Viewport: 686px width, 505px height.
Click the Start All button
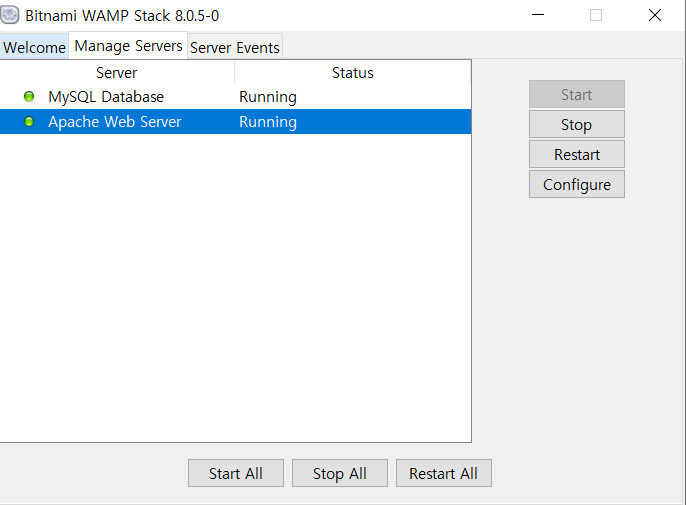(x=236, y=473)
